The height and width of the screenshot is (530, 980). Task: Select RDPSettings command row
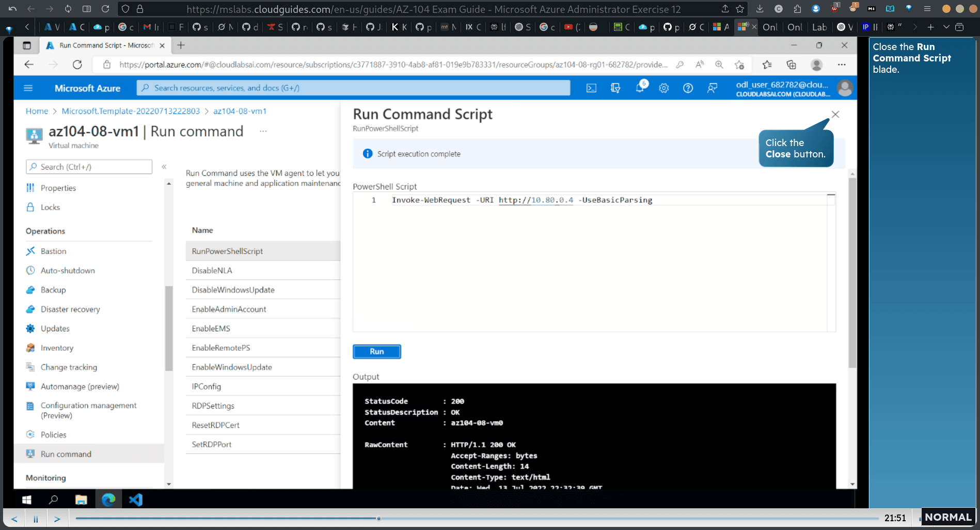click(263, 406)
